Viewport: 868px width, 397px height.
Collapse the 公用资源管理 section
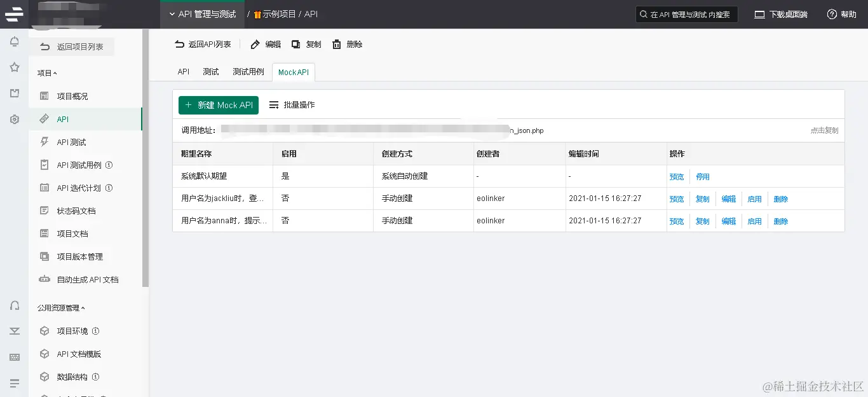pyautogui.click(x=61, y=308)
